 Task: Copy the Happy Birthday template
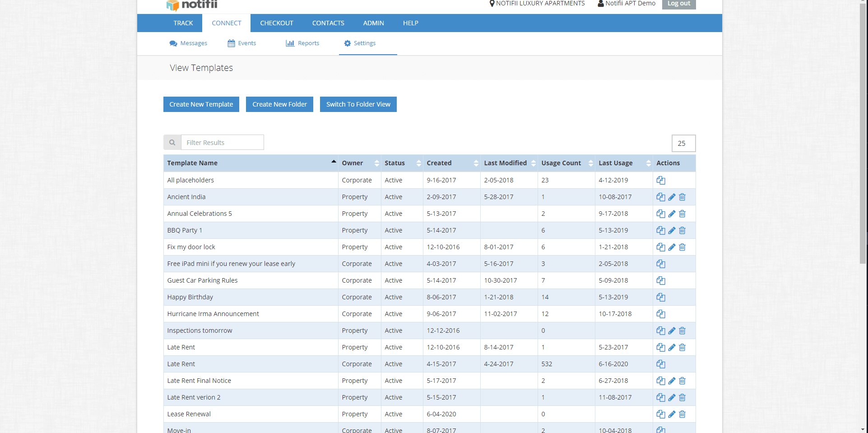coord(661,297)
